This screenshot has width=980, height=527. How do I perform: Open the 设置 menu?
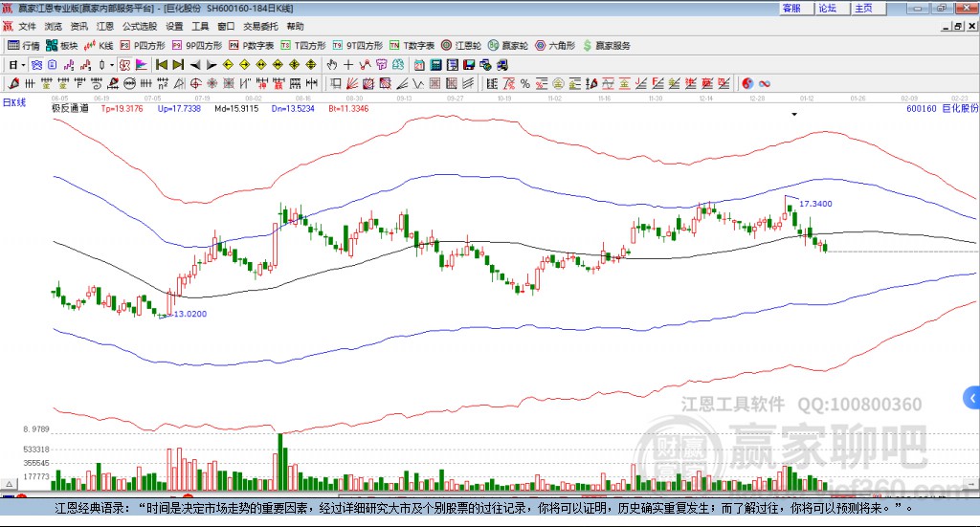174,26
